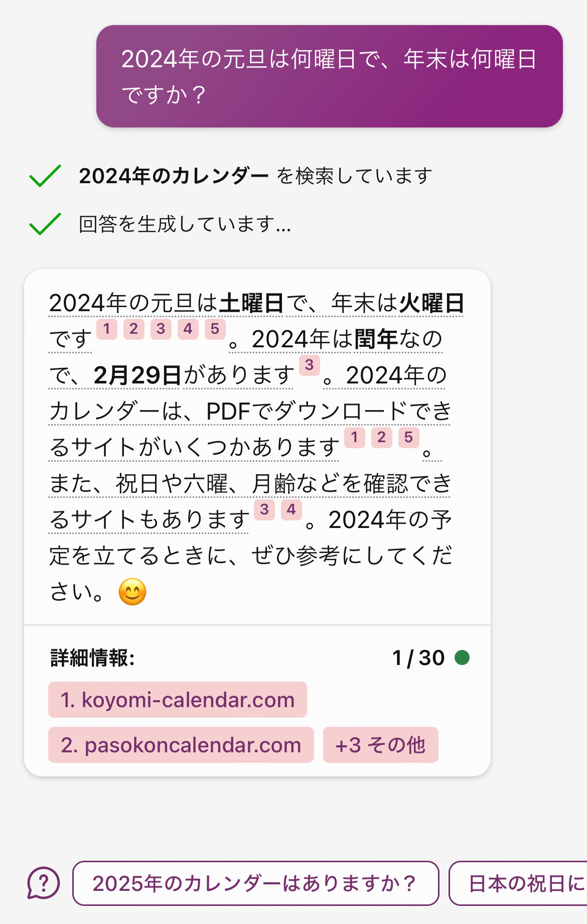Viewport: 587px width, 924px height.
Task: Click the smiling emoji in the answer
Action: point(132,592)
